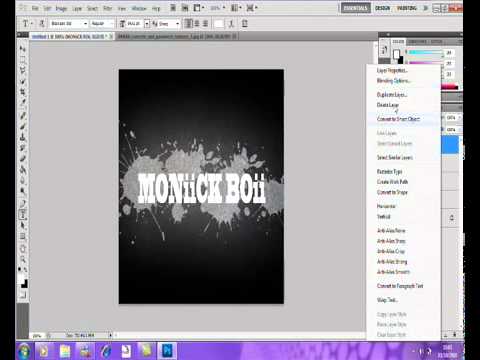480x360 pixels.
Task: Select the Horizontal Type tool
Action: (22, 214)
